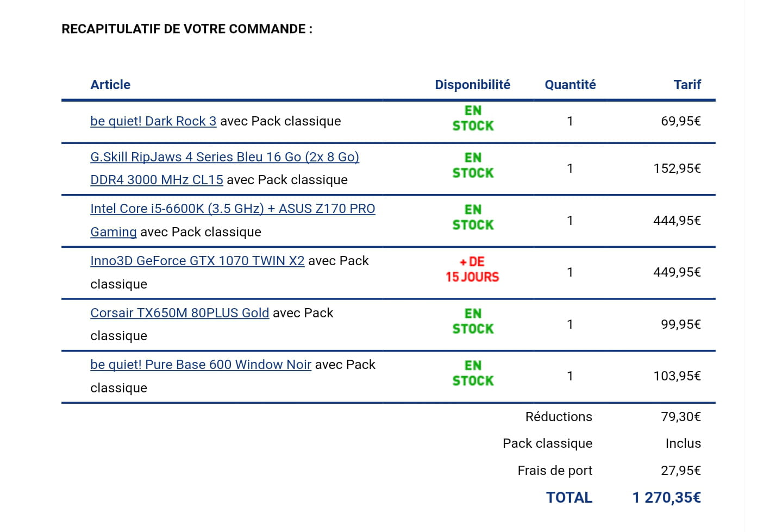
Task: Click quantity 1 in GTX 1070 row
Action: [x=570, y=272]
